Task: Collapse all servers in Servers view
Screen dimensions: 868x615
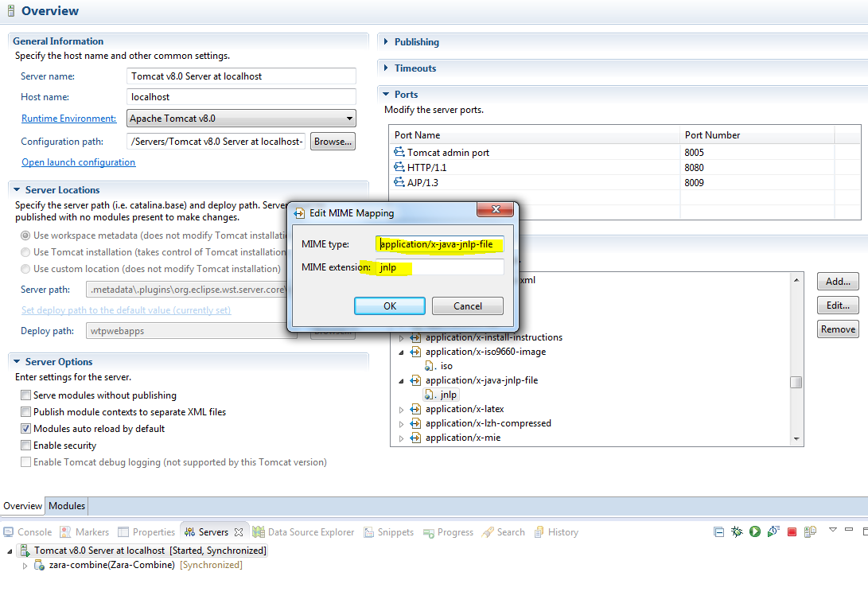Action: 718,532
